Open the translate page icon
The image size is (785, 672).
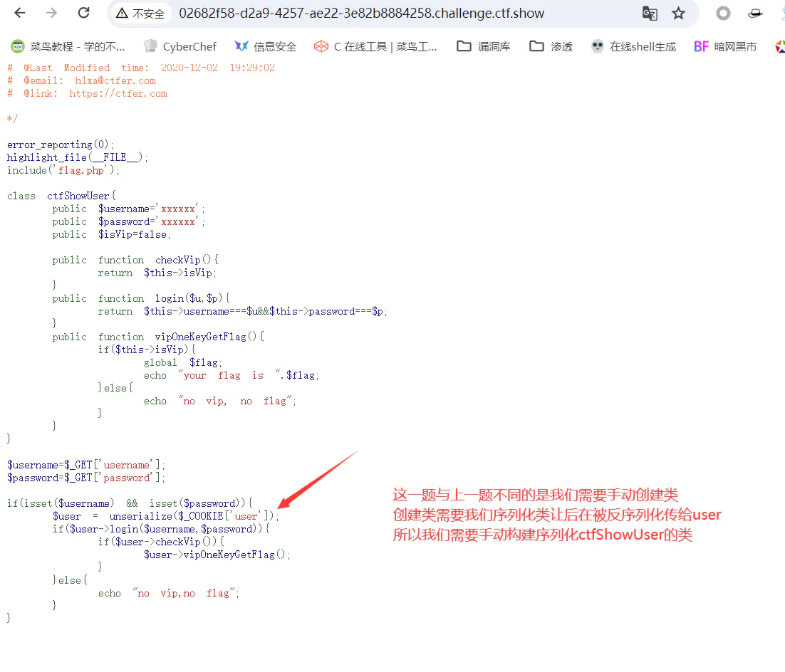pos(650,14)
